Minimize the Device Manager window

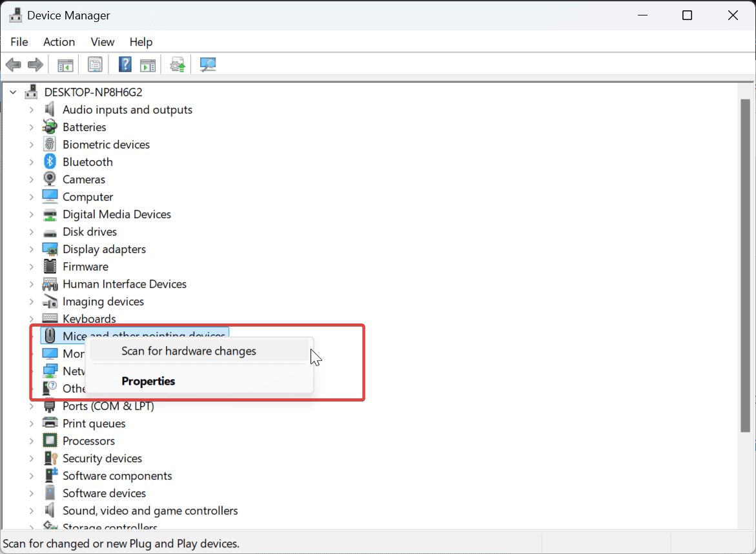[642, 15]
